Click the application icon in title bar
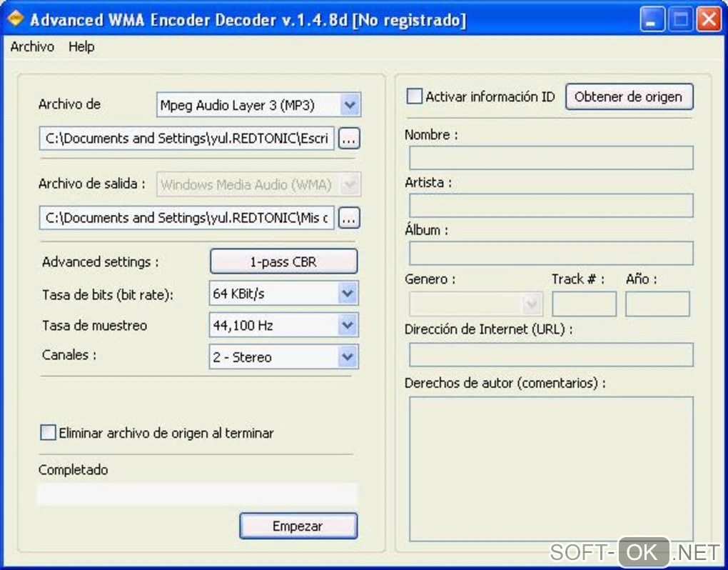 pos(15,19)
